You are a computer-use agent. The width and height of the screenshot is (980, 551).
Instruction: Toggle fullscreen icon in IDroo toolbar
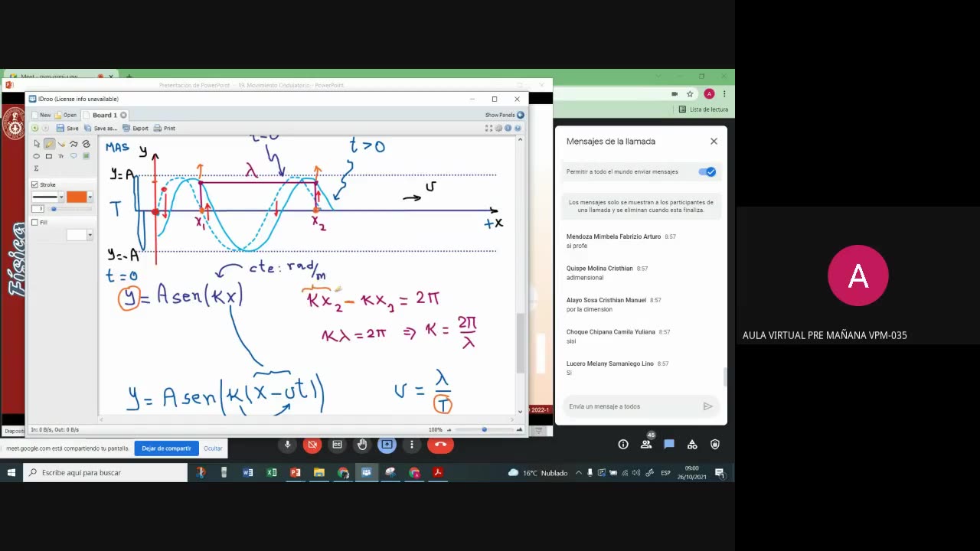coord(488,128)
